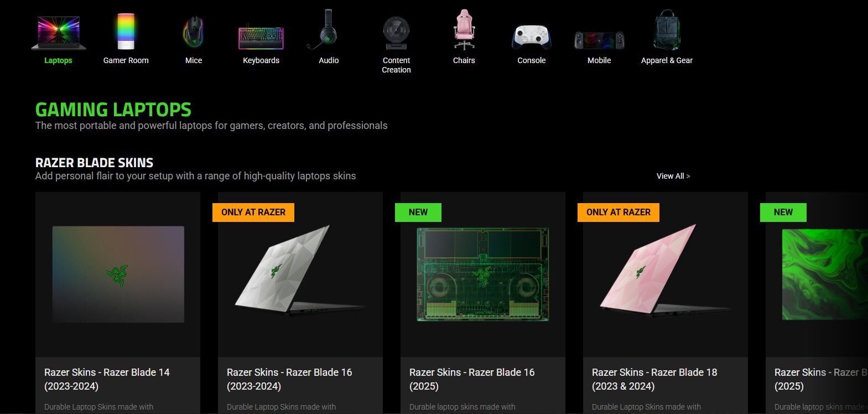
Task: Open the Laptops tab label
Action: 58,60
